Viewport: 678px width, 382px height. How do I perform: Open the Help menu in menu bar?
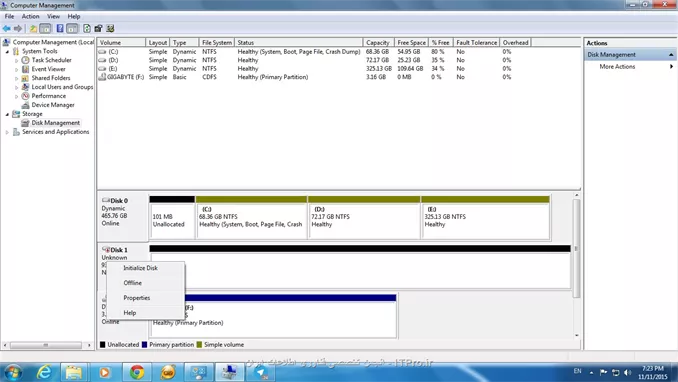(74, 16)
